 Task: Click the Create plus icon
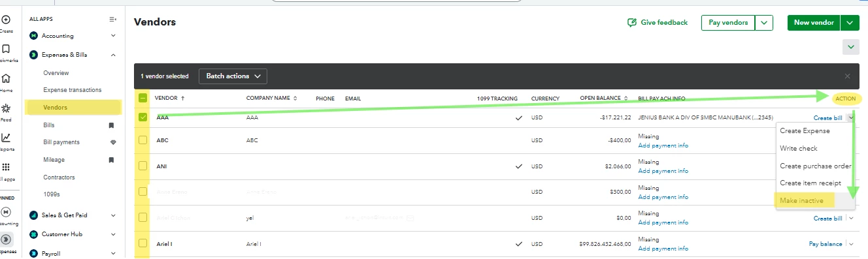(x=5, y=20)
